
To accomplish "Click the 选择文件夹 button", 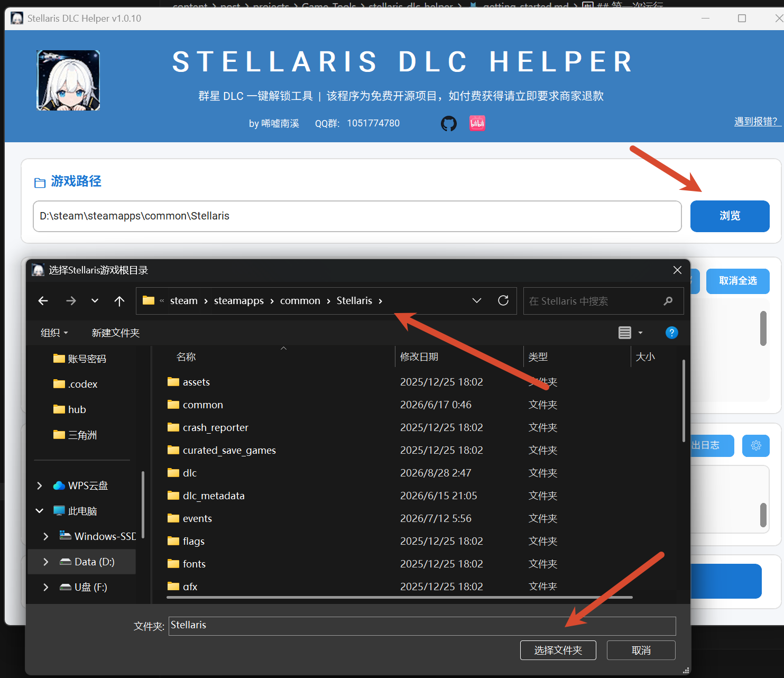I will click(558, 650).
